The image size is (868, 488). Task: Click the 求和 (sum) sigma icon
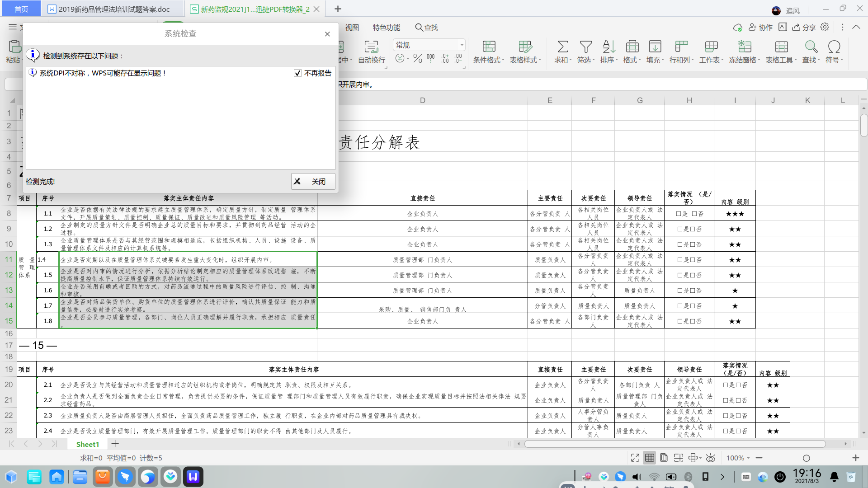pos(562,47)
